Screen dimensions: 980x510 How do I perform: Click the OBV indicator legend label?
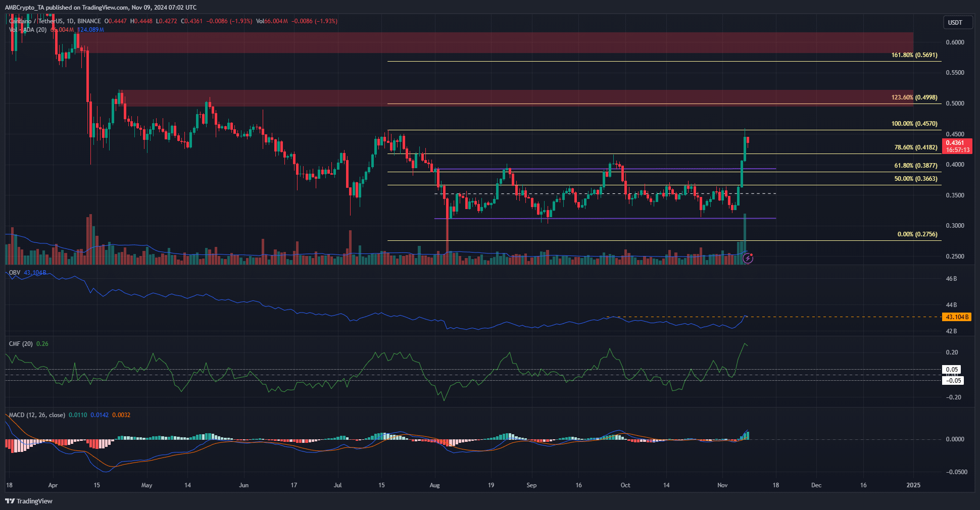point(15,273)
